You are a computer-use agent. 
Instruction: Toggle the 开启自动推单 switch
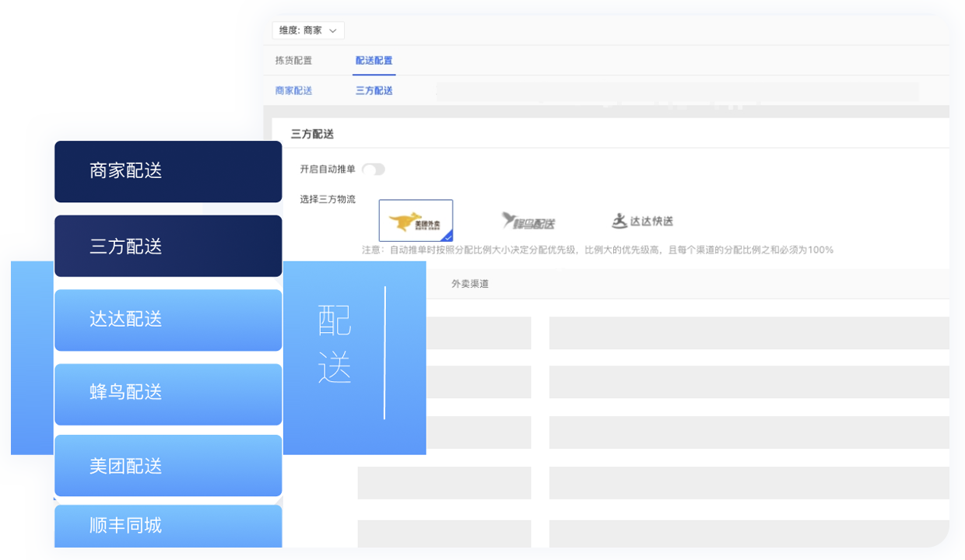(x=374, y=169)
